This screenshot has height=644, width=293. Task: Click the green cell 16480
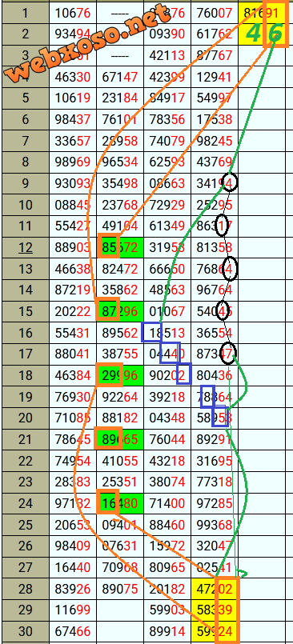120,503
